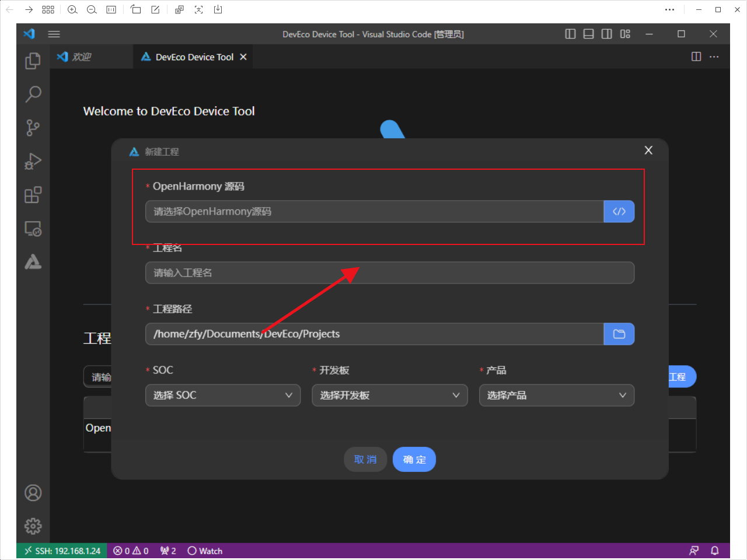This screenshot has width=747, height=560.
Task: Click the Welcome to DevEco Device Tool heading
Action: point(169,111)
